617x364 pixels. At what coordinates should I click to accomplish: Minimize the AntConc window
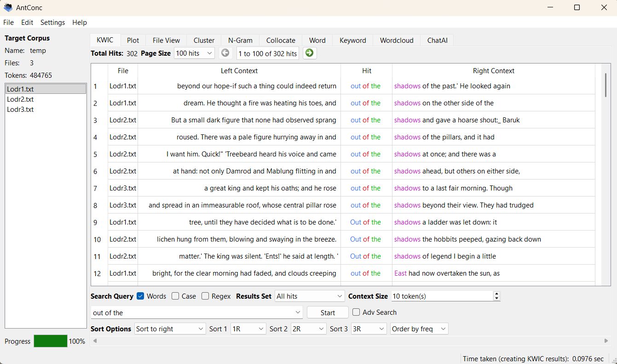tap(550, 8)
